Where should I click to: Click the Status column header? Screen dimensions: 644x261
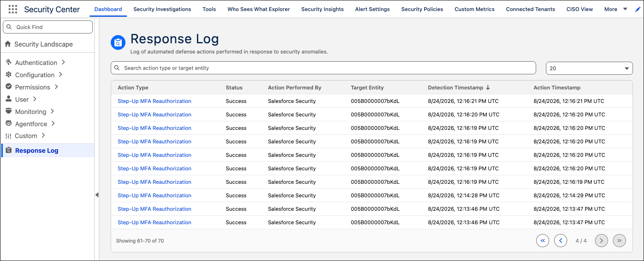coord(234,87)
